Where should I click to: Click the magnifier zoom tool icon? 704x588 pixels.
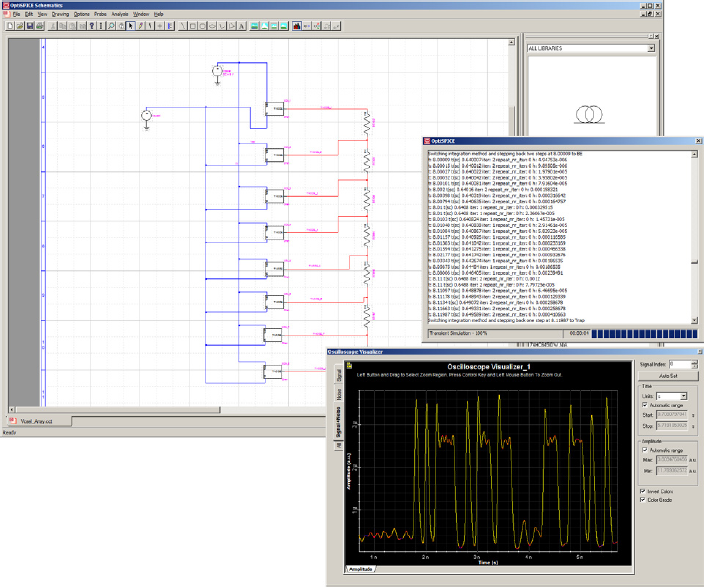click(112, 26)
